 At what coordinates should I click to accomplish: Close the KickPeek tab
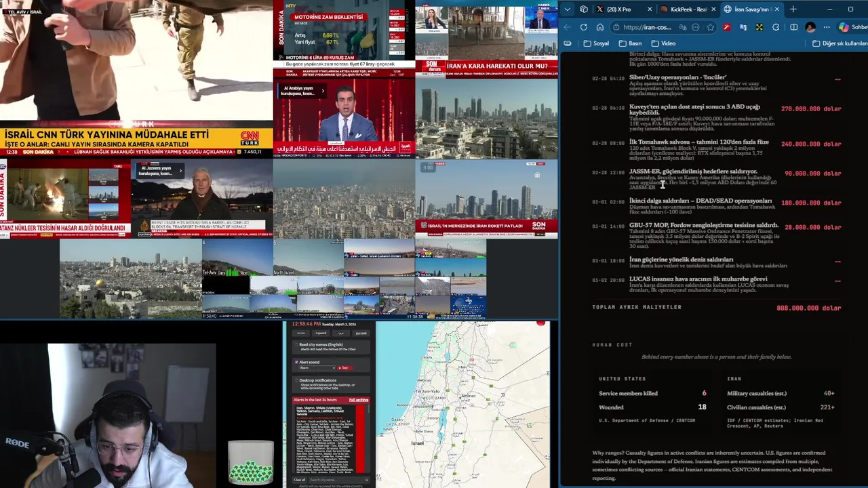(713, 9)
